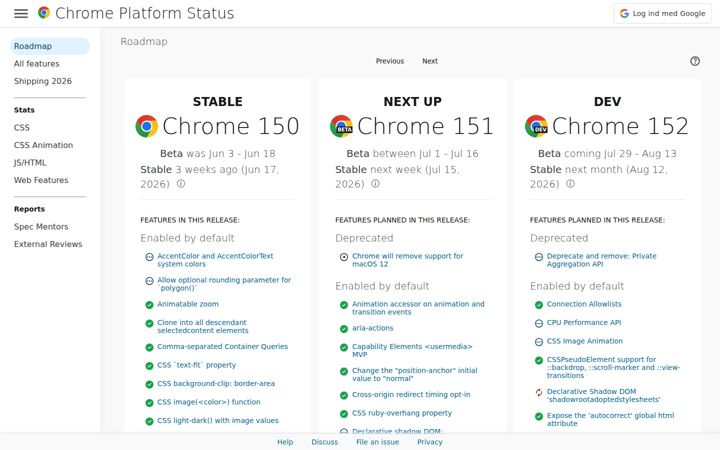Open JS/HTML stats page

pos(30,163)
